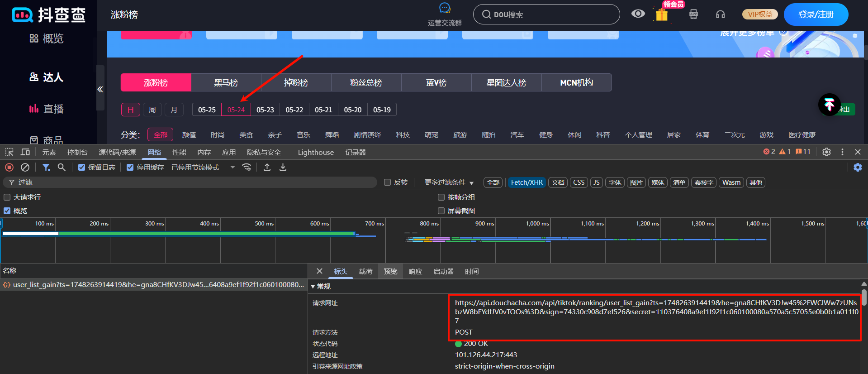The width and height of the screenshot is (868, 374).
Task: Import HAR file upload icon
Action: point(267,167)
